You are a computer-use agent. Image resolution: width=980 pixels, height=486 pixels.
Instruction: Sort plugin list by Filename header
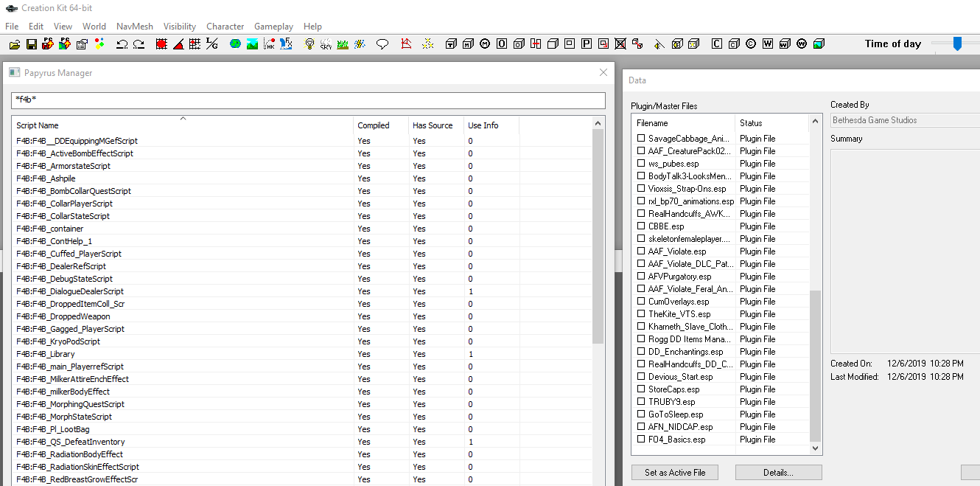683,123
